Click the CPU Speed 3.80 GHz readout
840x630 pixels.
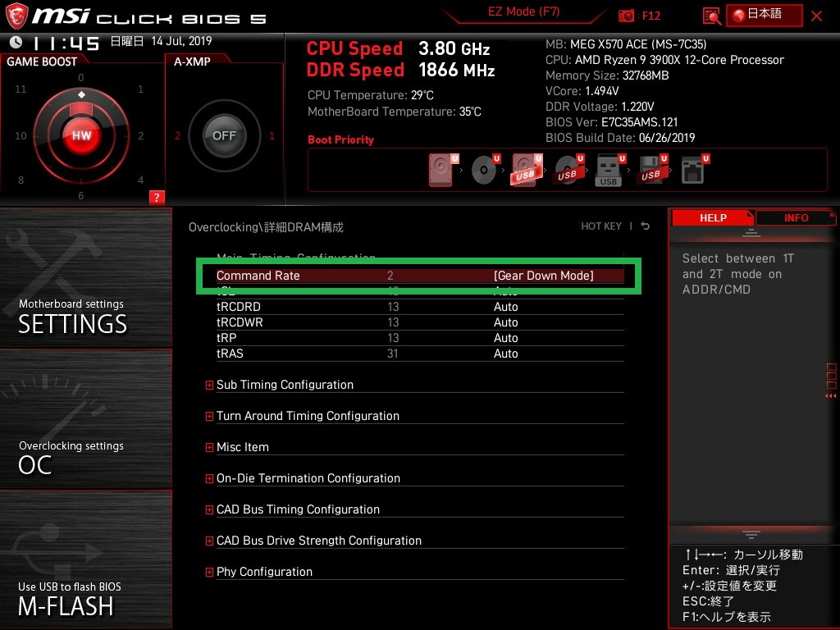point(398,48)
